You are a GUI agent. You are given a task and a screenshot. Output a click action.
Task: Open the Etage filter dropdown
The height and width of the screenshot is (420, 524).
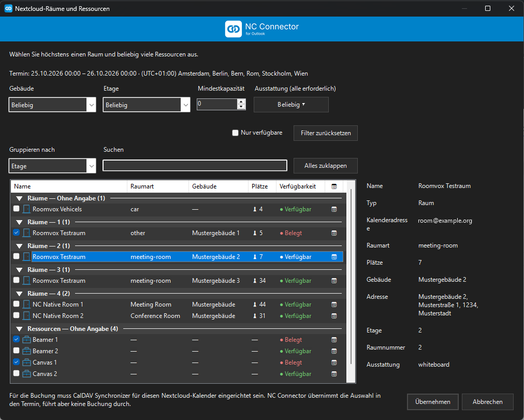coord(147,105)
